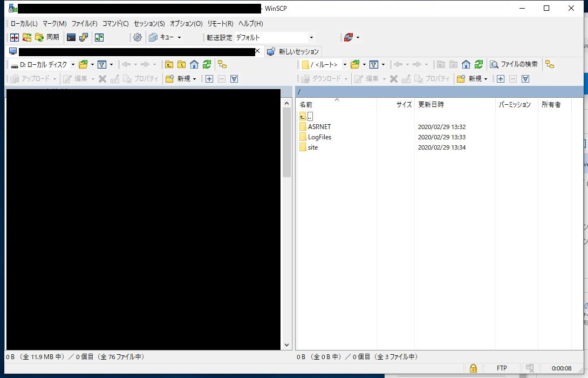Click 新規 button in local panel toolbar
This screenshot has width=588, height=378.
(x=178, y=78)
